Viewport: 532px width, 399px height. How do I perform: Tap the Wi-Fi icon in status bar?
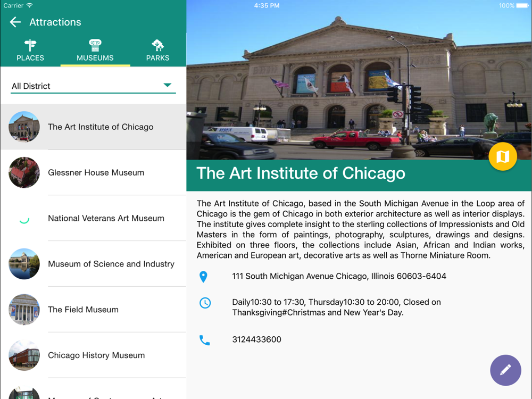(x=29, y=5)
